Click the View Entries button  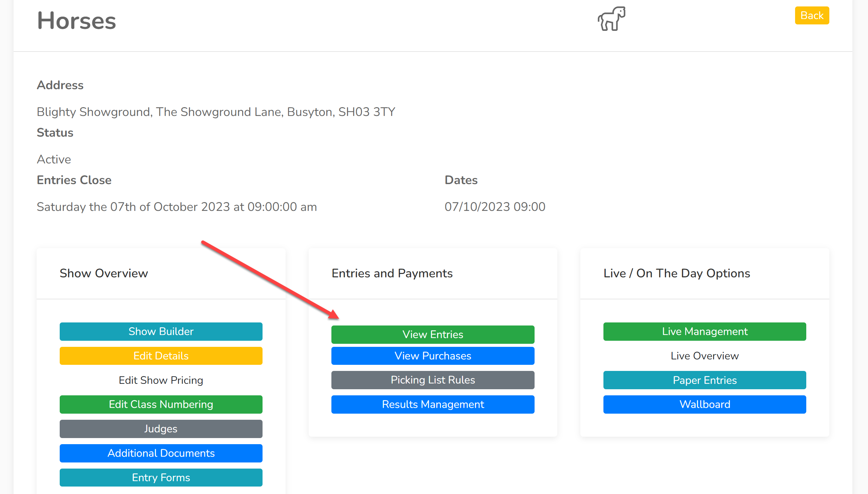pyautogui.click(x=432, y=335)
